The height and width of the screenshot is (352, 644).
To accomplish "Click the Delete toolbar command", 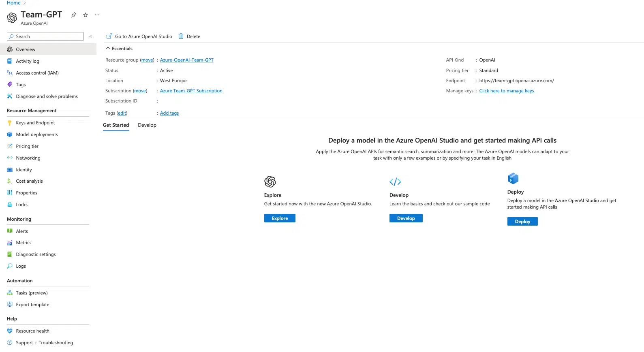I will [189, 36].
